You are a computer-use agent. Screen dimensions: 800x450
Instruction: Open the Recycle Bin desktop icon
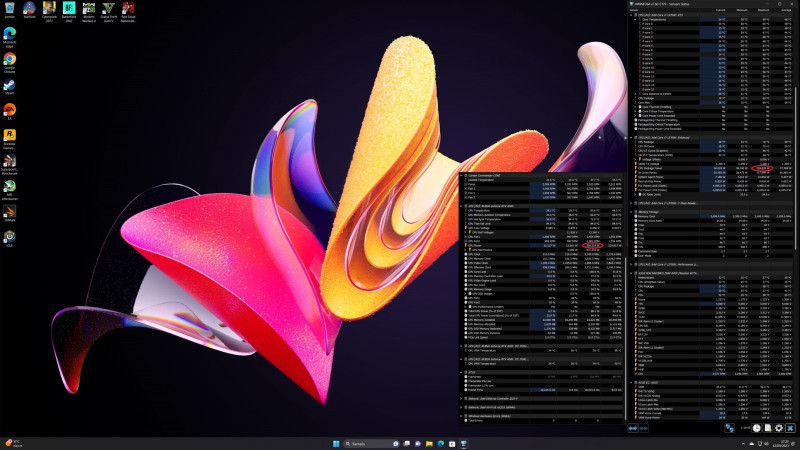(x=9, y=10)
